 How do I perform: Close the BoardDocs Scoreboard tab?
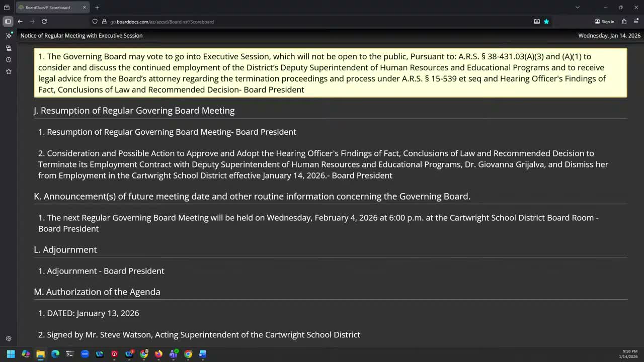(x=85, y=8)
